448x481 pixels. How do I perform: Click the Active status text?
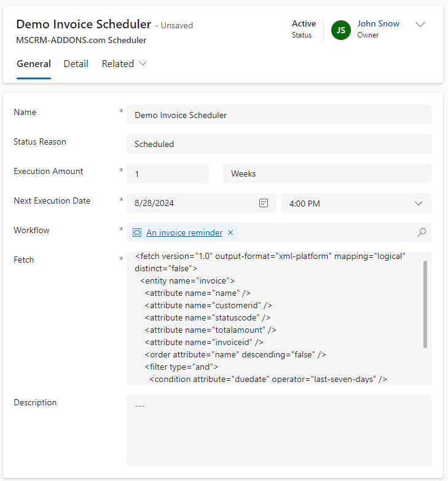[x=304, y=23]
